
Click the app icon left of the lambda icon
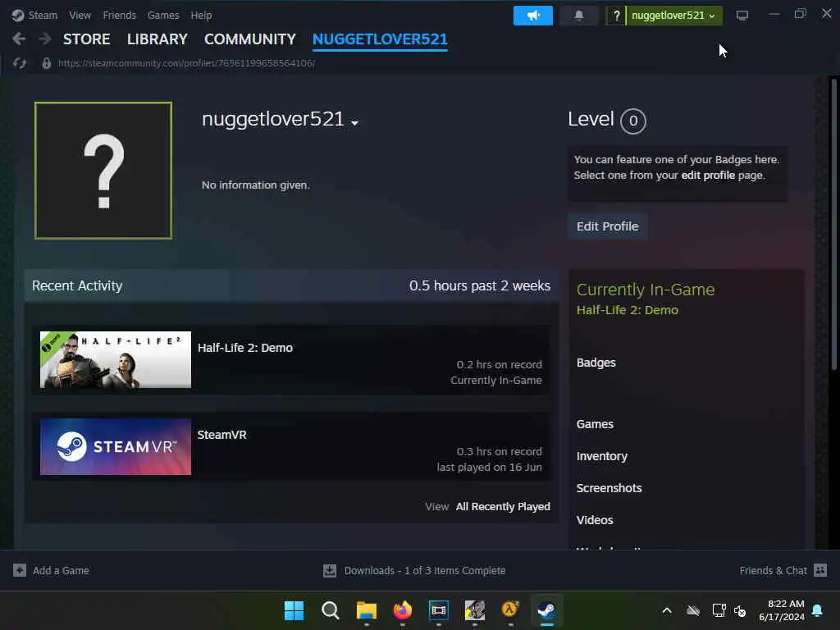coord(475,610)
